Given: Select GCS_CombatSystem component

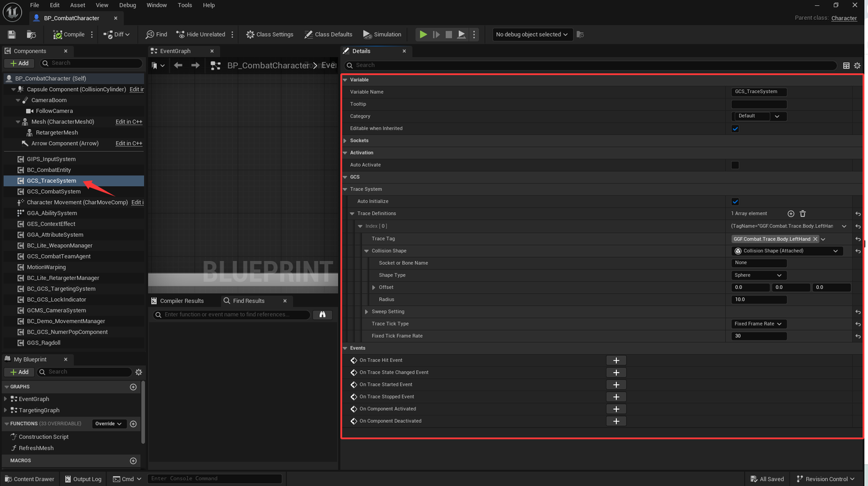Looking at the screenshot, I should pos(53,192).
